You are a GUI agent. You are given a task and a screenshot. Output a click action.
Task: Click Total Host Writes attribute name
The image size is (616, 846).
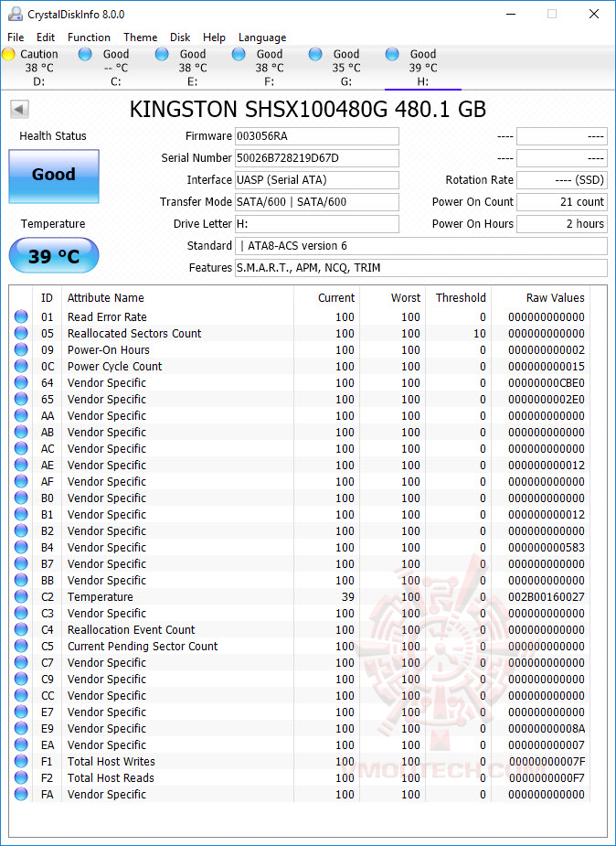pyautogui.click(x=111, y=761)
